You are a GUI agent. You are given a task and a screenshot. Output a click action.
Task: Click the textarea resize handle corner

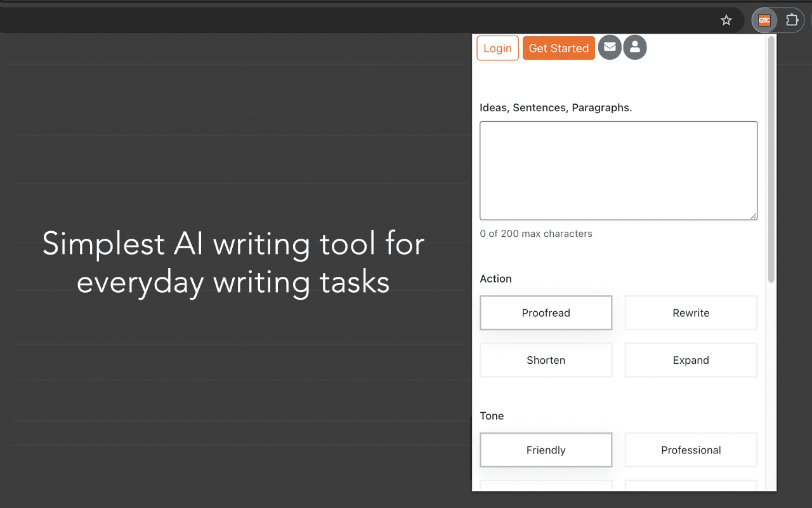pyautogui.click(x=754, y=217)
